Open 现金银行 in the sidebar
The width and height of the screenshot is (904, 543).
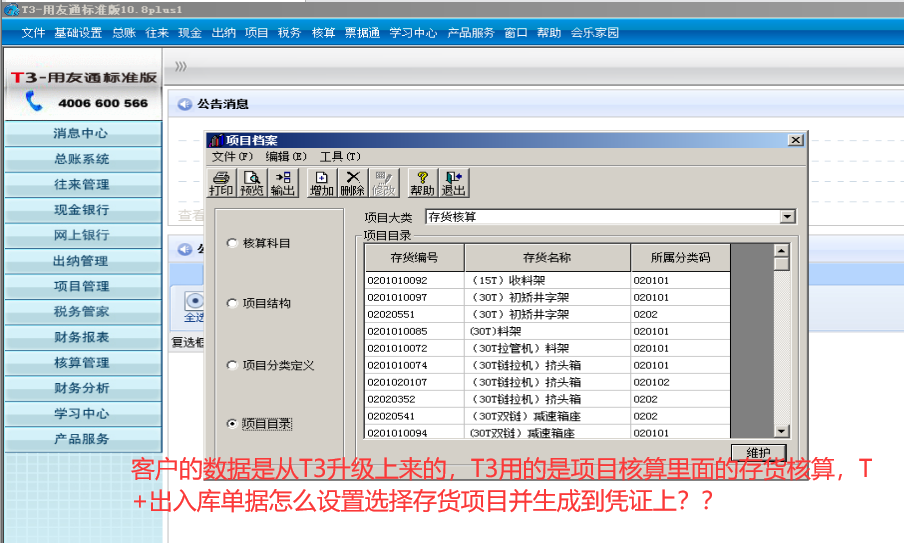(83, 210)
